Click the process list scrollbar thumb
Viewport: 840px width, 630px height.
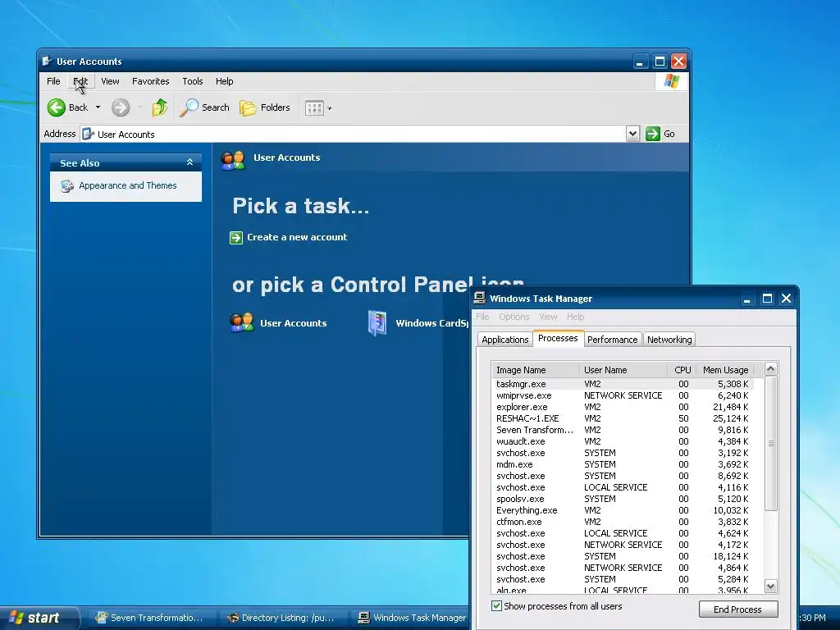[x=770, y=444]
